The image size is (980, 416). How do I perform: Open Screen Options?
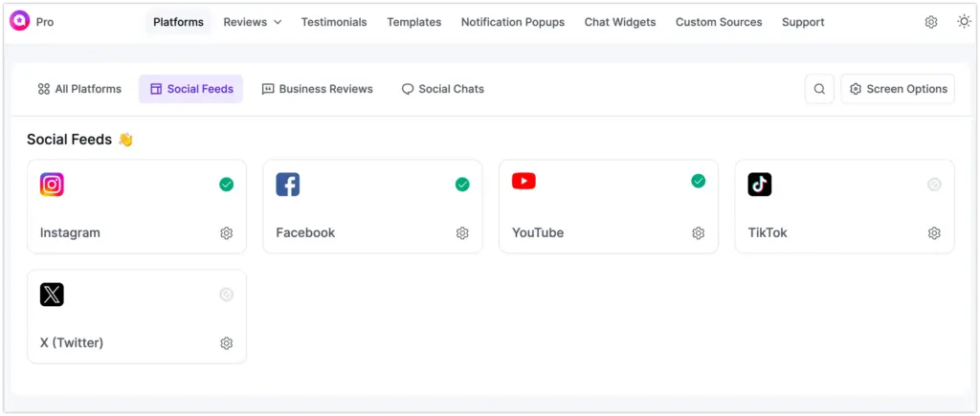point(898,89)
